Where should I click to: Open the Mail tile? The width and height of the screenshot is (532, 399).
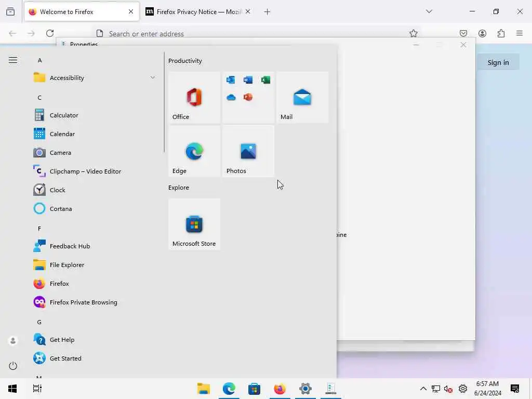[x=302, y=97]
